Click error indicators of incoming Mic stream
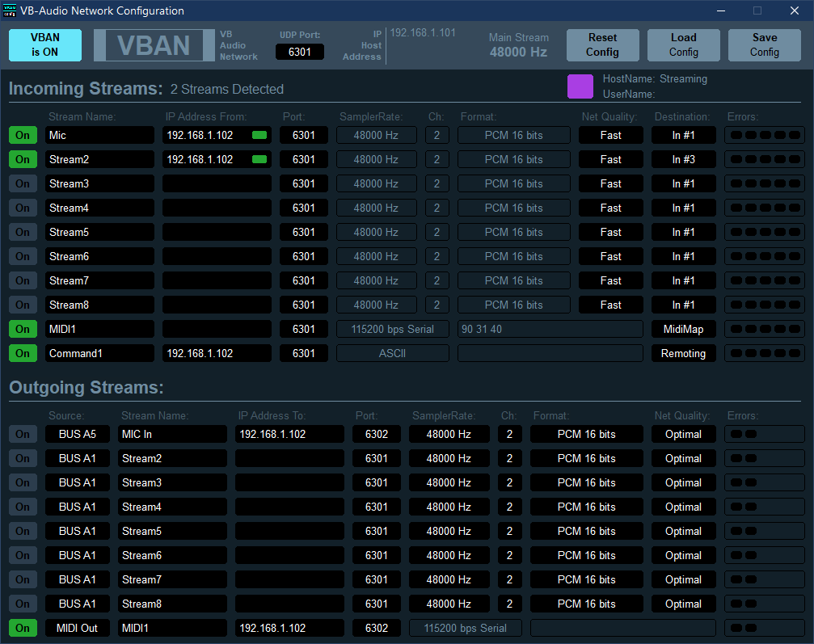 pyautogui.click(x=765, y=135)
